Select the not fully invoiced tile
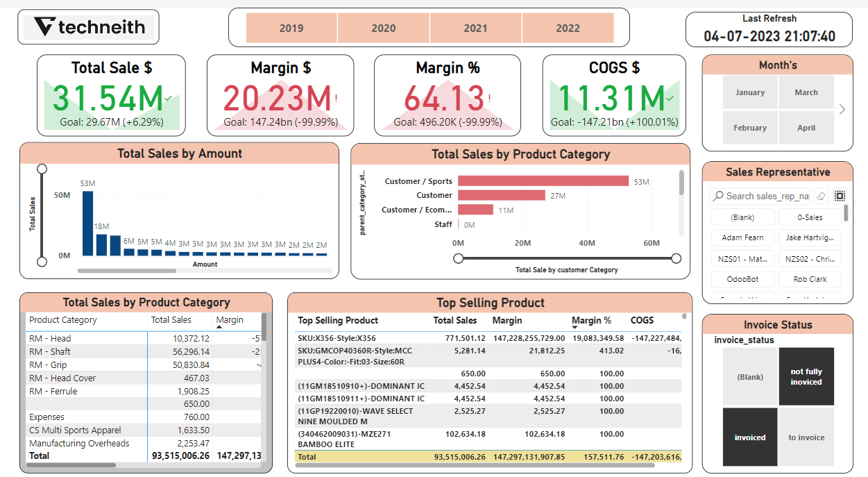Screen dimensions: 868x477 click(x=806, y=376)
